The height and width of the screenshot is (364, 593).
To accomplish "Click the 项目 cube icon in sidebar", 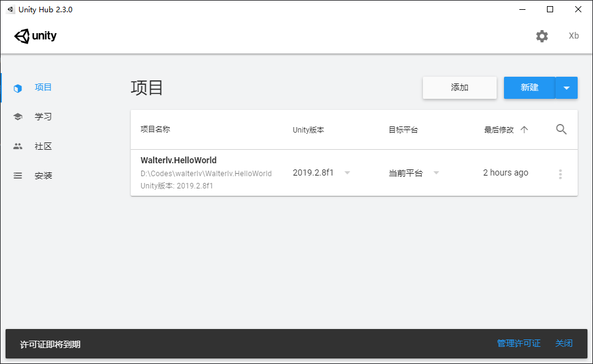I will (x=18, y=88).
